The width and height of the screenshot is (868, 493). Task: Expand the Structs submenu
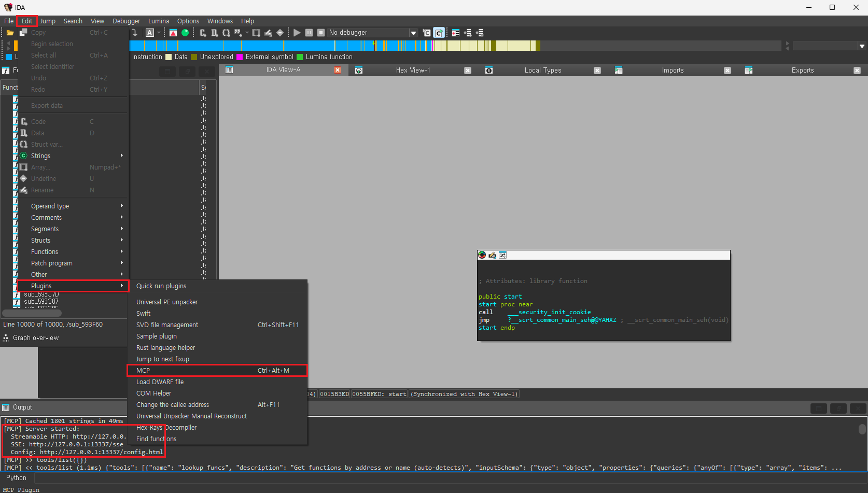tap(73, 241)
